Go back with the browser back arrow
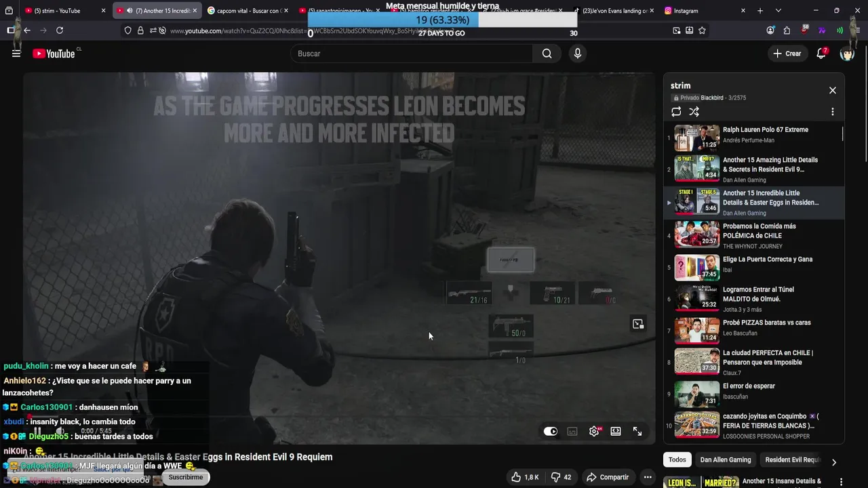 (x=27, y=30)
